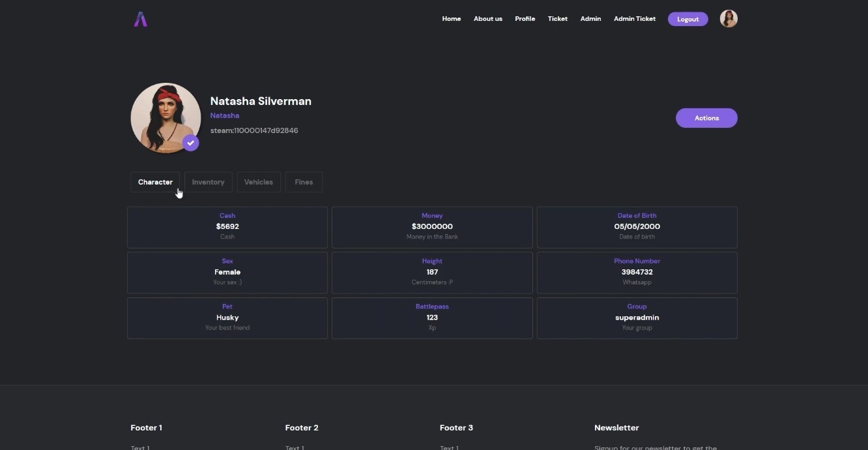Viewport: 868px width, 450px height.
Task: Click the Footer 2 heading
Action: coord(302,428)
